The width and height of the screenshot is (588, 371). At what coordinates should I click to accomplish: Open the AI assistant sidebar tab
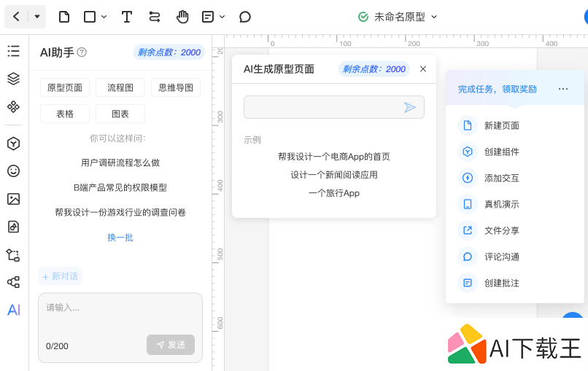(13, 310)
